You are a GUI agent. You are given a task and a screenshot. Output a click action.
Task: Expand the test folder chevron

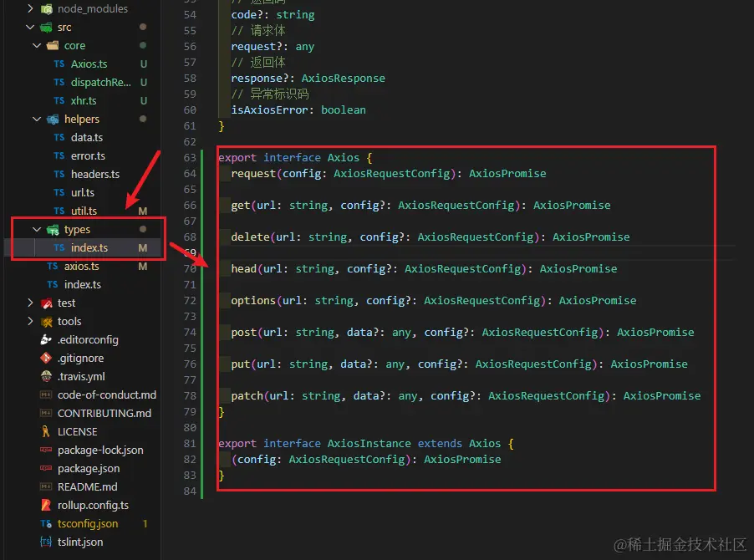[30, 303]
